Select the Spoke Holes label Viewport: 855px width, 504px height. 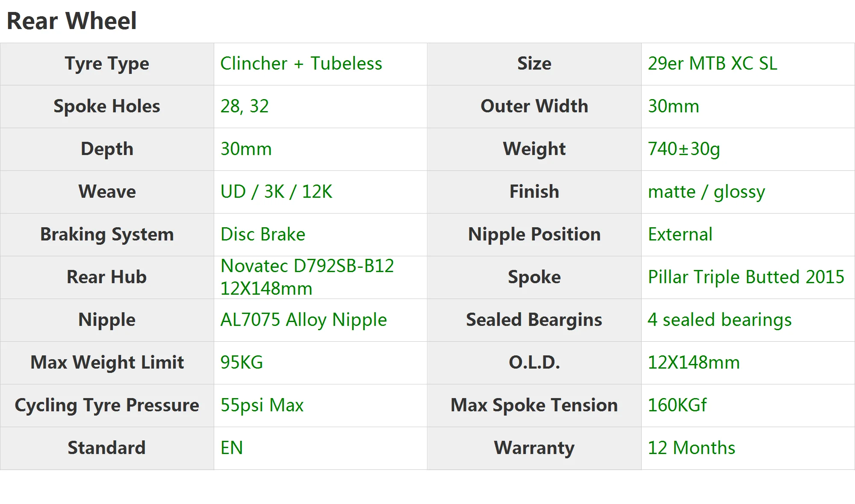pos(107,106)
